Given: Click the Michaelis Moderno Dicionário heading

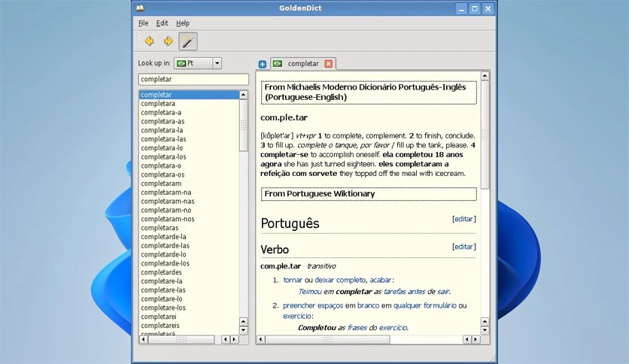Looking at the screenshot, I should pyautogui.click(x=369, y=93).
